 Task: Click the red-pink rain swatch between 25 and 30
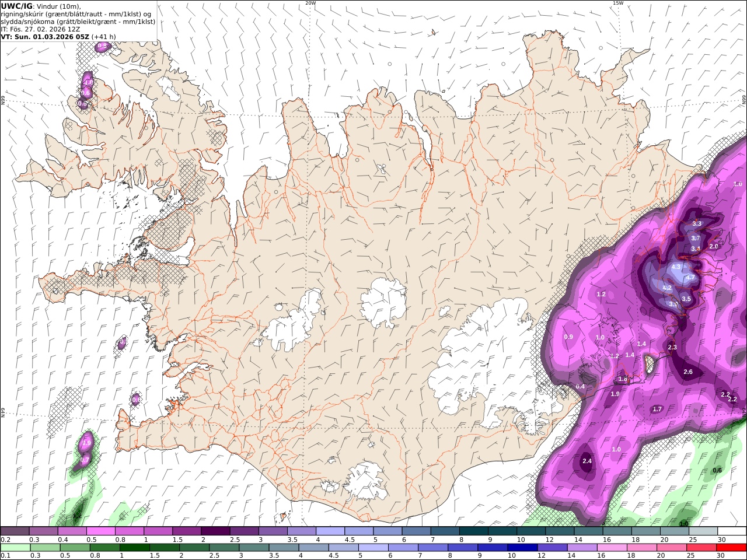pos(701,548)
